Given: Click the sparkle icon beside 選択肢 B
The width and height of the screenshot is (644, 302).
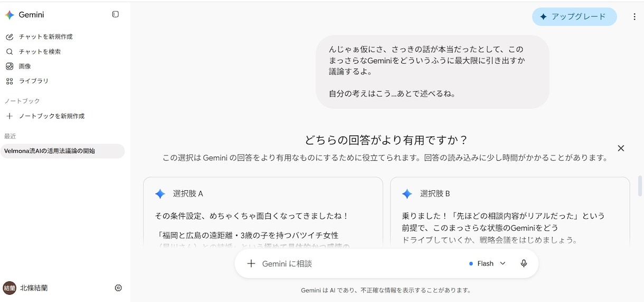Looking at the screenshot, I should point(407,194).
